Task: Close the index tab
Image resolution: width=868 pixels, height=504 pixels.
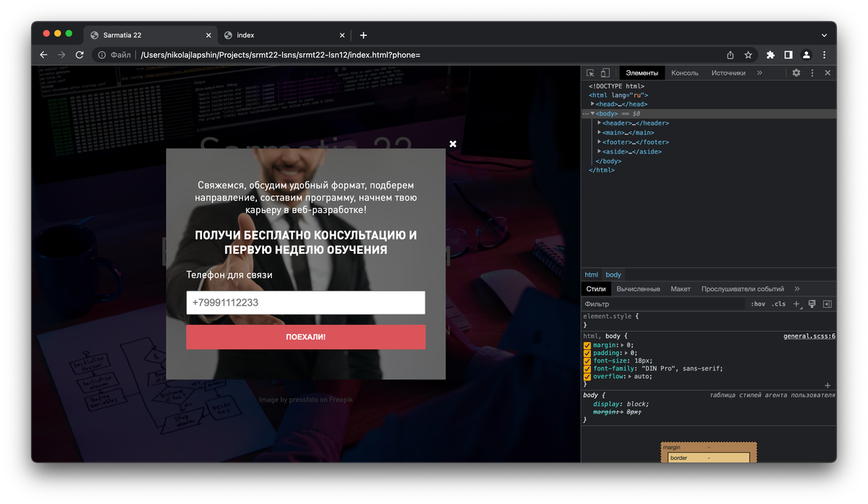Action: (343, 35)
